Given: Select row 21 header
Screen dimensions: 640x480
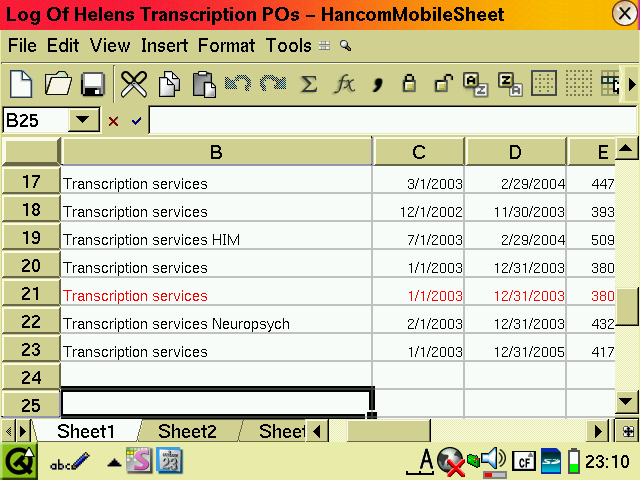Looking at the screenshot, I should point(31,293).
